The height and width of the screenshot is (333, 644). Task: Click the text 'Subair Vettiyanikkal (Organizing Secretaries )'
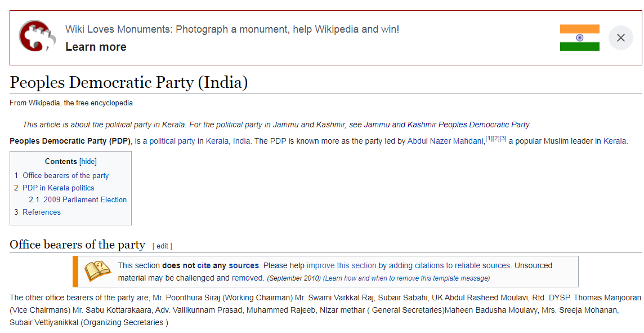pos(89,322)
